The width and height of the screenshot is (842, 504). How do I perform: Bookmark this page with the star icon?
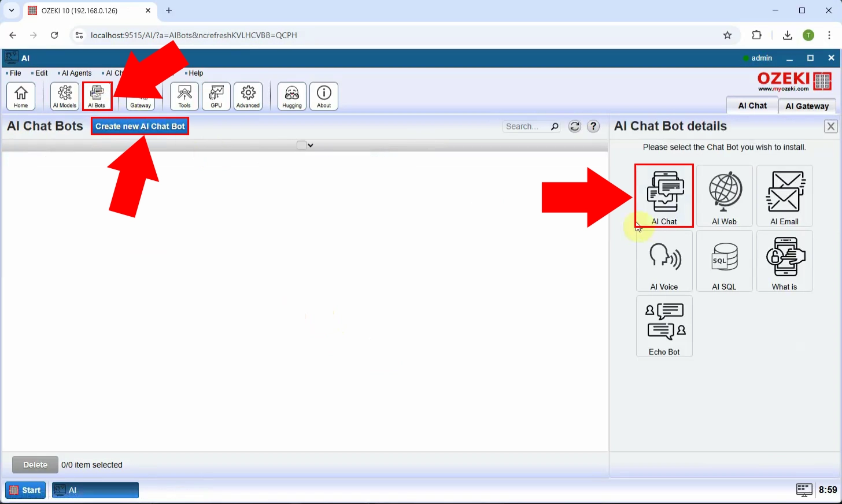click(x=727, y=35)
